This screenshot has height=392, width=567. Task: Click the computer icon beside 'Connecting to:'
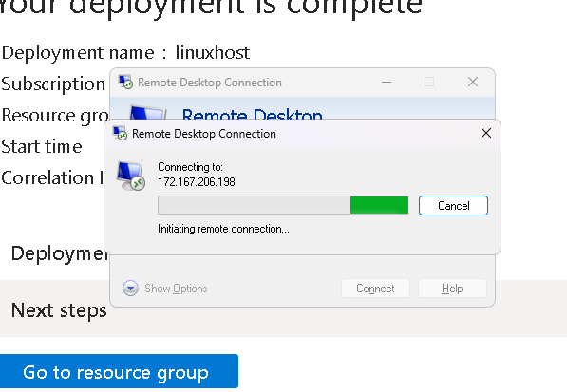(x=130, y=176)
